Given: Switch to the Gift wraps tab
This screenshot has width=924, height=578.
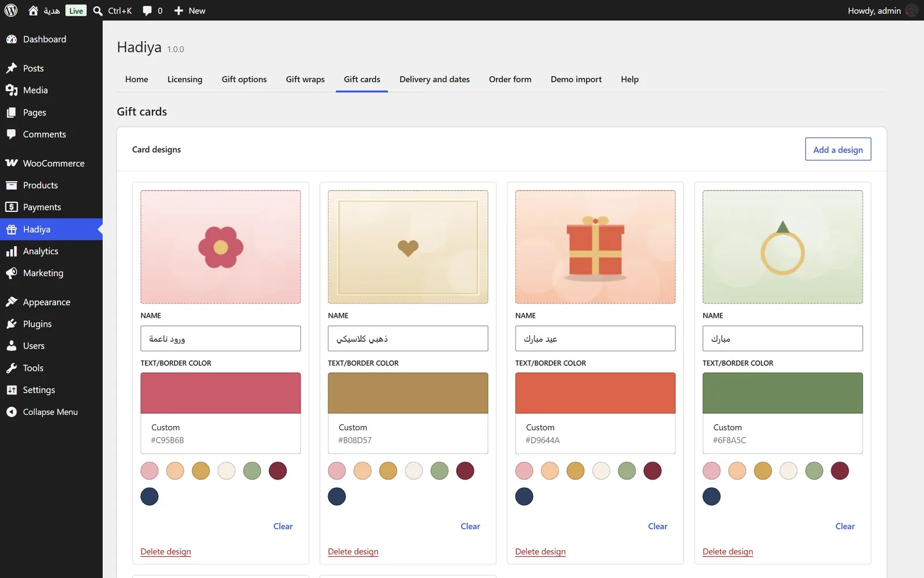Looking at the screenshot, I should tap(305, 79).
